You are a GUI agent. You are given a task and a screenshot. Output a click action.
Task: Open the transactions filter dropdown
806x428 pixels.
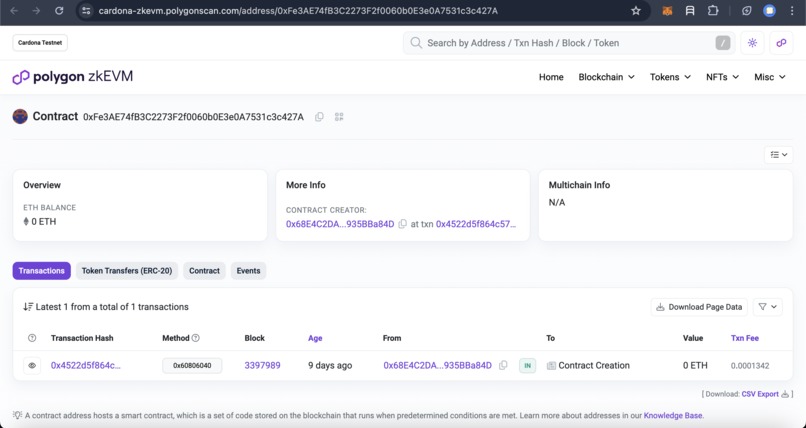tap(767, 307)
